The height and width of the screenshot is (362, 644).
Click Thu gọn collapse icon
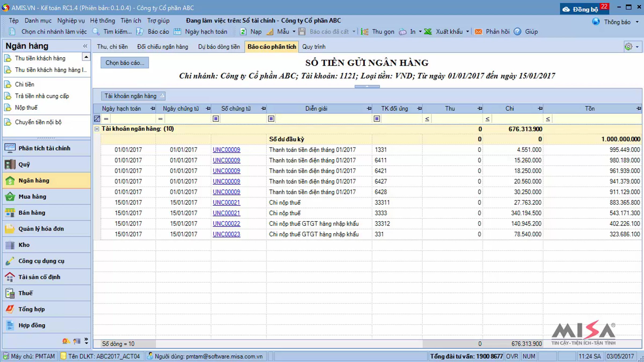tap(364, 32)
